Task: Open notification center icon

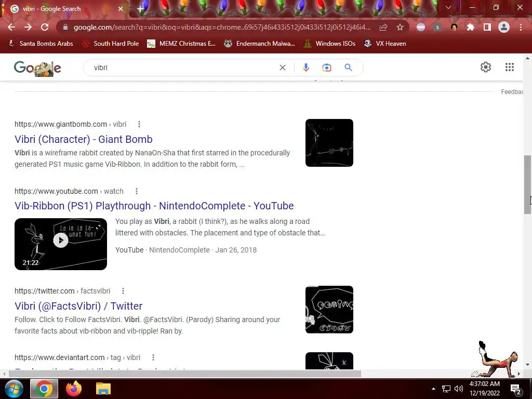Action: [x=515, y=389]
